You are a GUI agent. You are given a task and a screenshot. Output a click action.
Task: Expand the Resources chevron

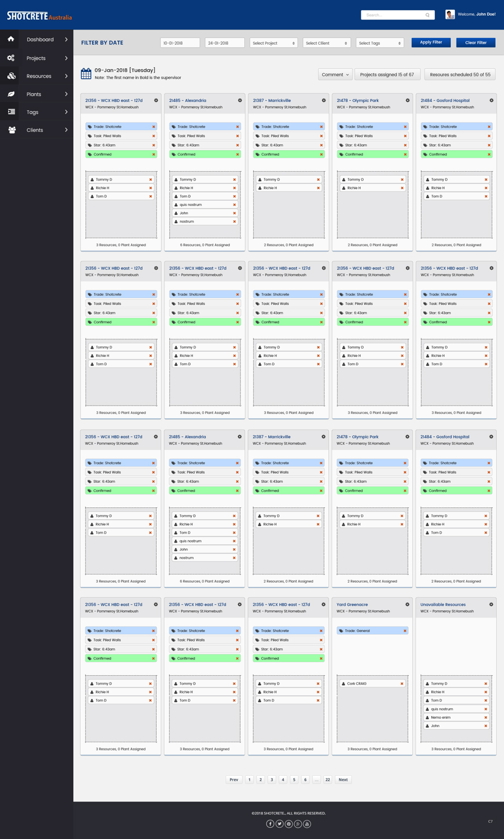(66, 76)
